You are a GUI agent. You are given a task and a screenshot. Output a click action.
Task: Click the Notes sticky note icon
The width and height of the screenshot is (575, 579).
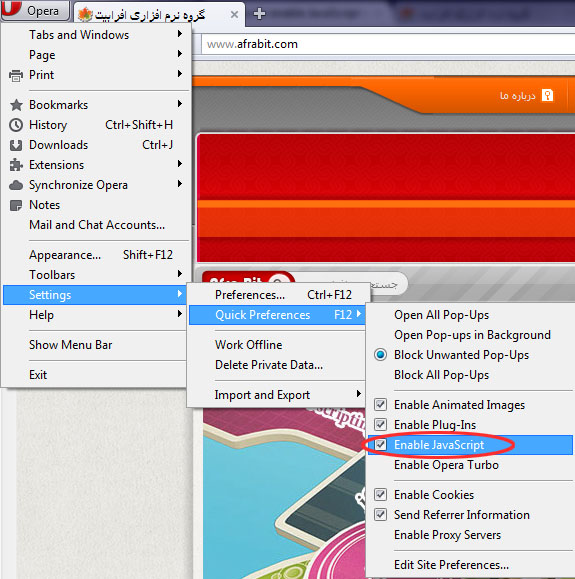point(16,205)
